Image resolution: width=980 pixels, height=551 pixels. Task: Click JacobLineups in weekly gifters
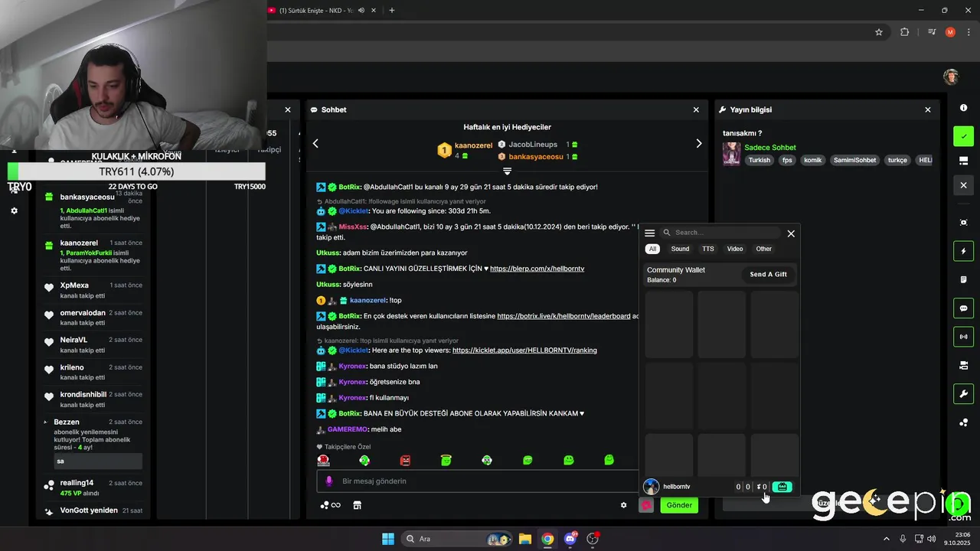(533, 145)
